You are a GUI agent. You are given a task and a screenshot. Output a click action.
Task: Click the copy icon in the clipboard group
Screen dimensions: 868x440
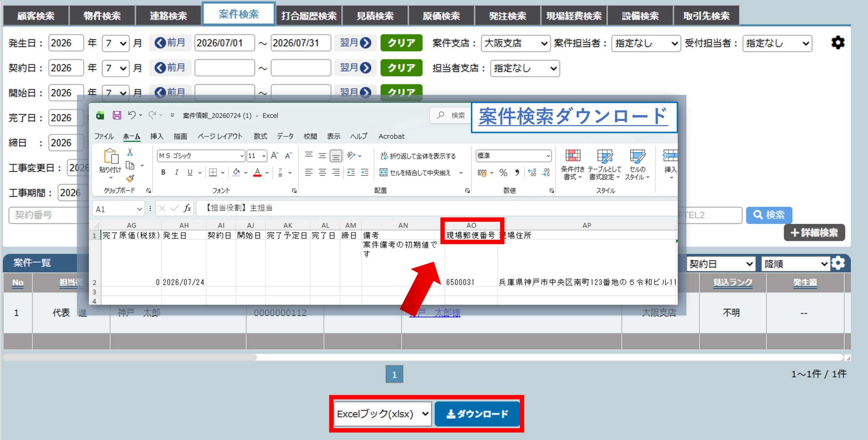[x=130, y=166]
